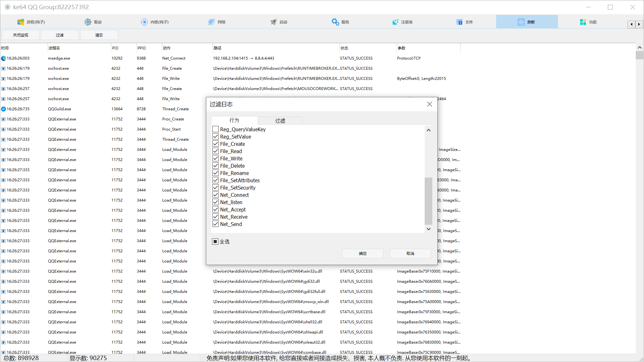
Task: Click the 取消 button
Action: (x=410, y=254)
